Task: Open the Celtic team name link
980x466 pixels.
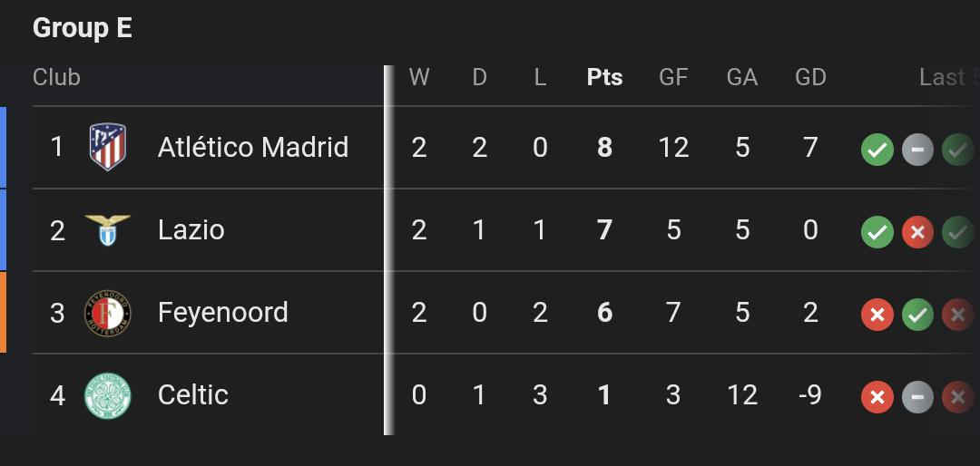Action: (193, 394)
